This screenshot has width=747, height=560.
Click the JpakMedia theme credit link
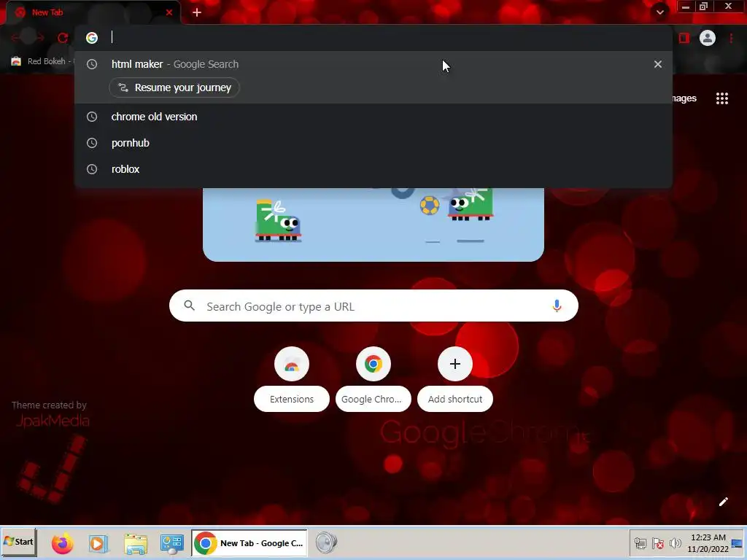click(53, 421)
